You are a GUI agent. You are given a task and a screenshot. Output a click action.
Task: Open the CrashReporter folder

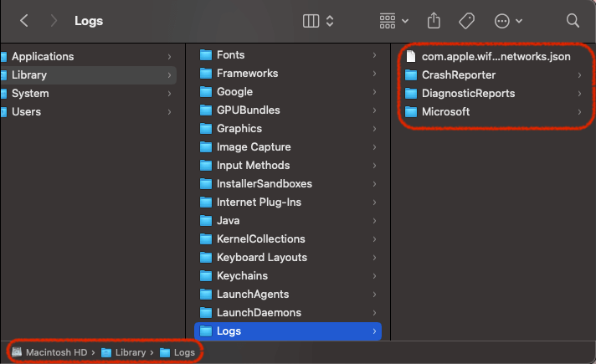coord(459,75)
